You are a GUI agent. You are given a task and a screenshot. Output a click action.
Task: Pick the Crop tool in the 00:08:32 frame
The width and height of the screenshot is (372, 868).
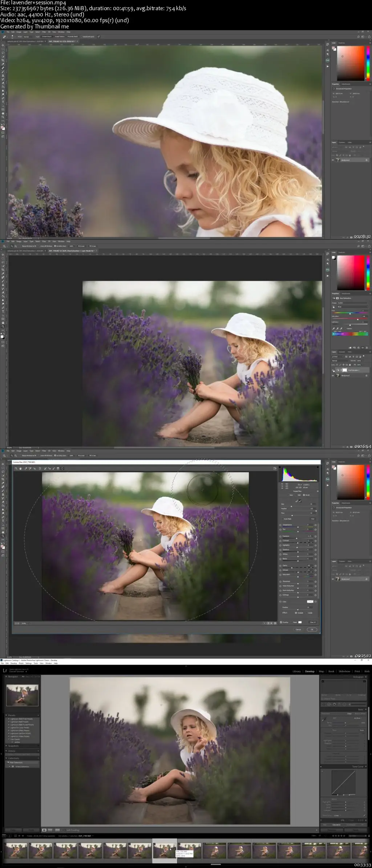pyautogui.click(x=3, y=60)
